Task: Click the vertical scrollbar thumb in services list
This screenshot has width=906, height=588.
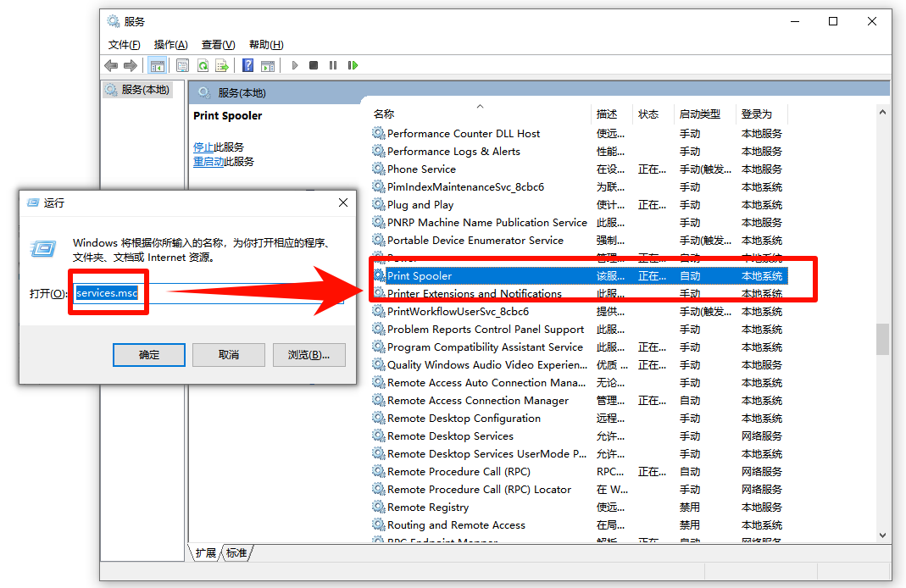Action: click(x=882, y=339)
